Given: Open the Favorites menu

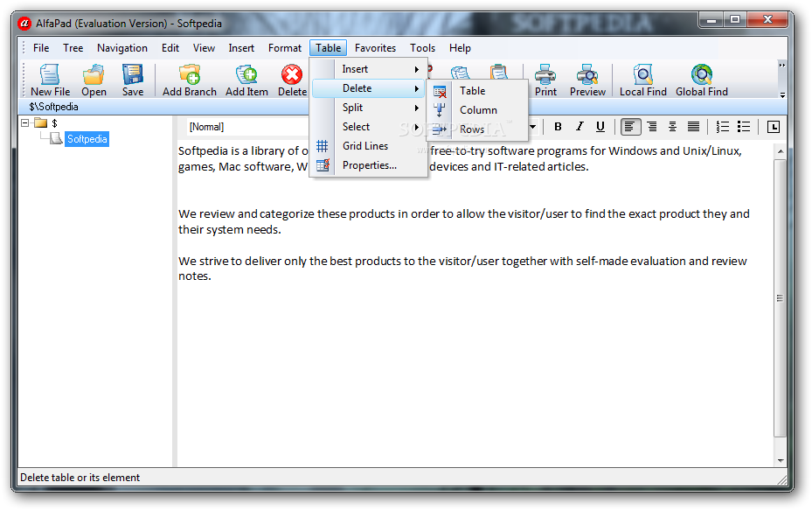Looking at the screenshot, I should click(x=376, y=48).
